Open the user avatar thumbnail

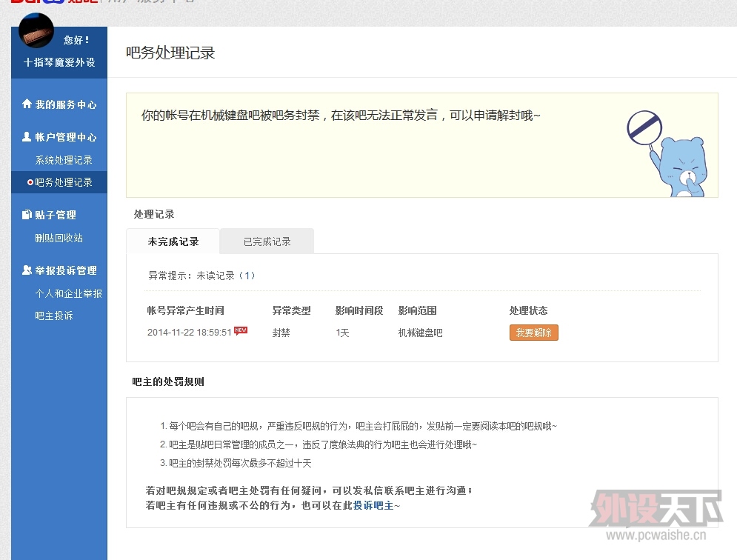pyautogui.click(x=36, y=31)
